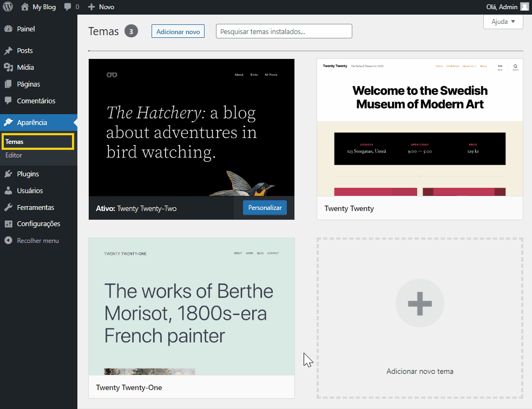This screenshot has height=409, width=532.
Task: Click the Comentários speech bubble icon
Action: tap(9, 101)
